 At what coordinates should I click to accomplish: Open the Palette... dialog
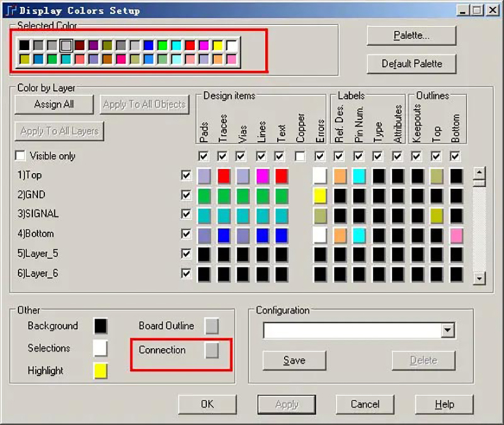(x=411, y=36)
